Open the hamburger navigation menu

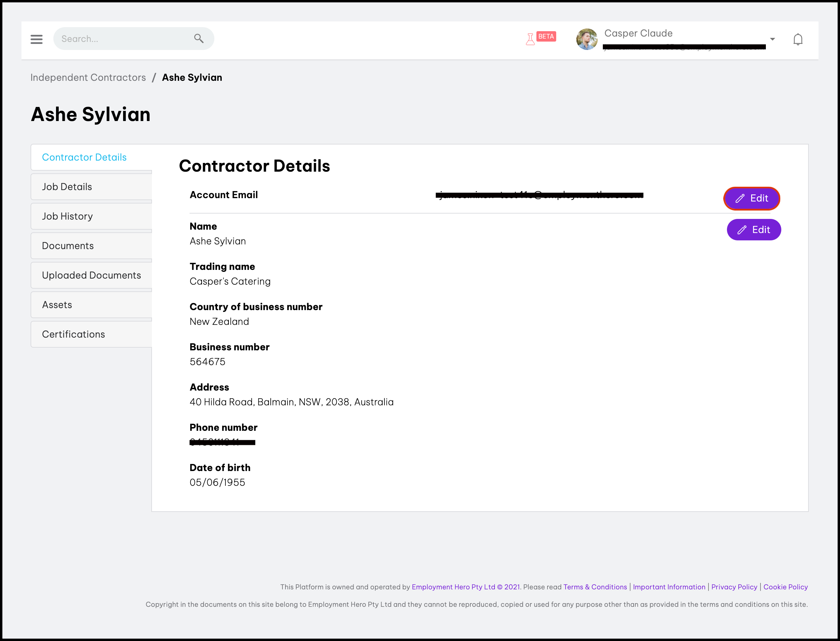36,39
